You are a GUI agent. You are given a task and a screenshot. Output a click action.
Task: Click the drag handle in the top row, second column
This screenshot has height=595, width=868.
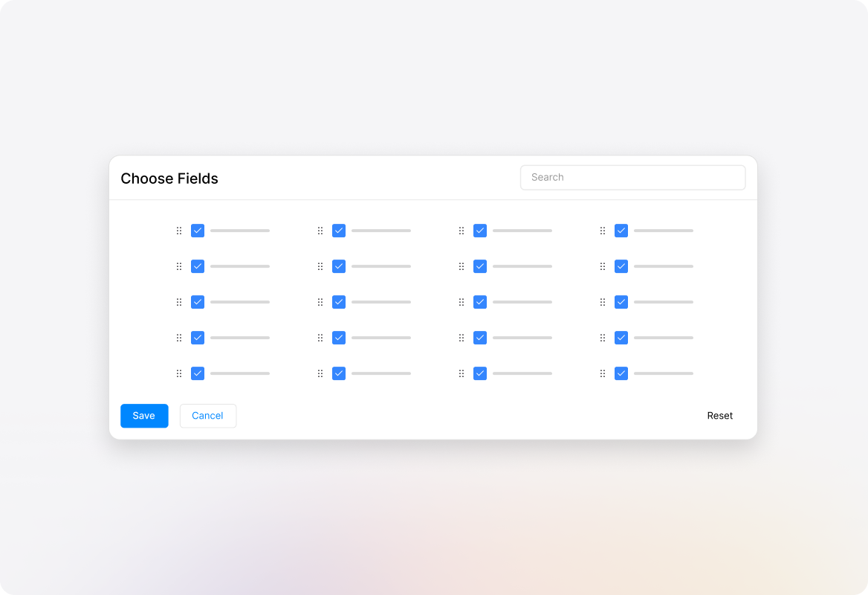320,231
